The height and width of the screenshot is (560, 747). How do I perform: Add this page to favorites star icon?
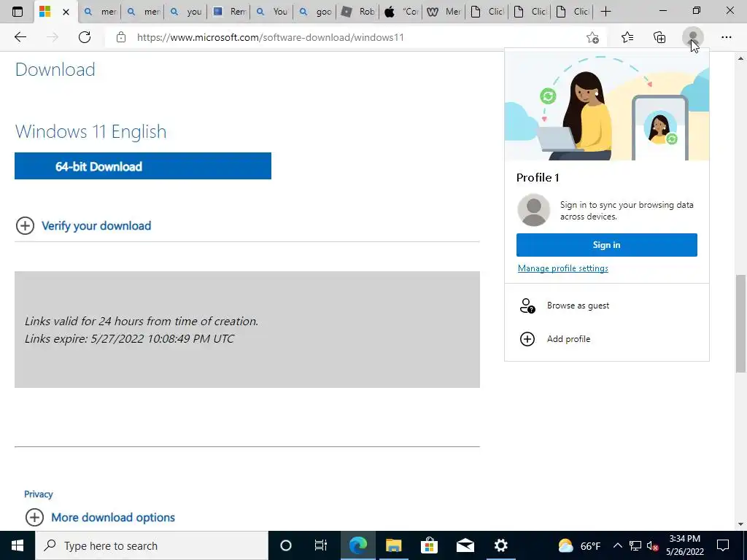592,37
